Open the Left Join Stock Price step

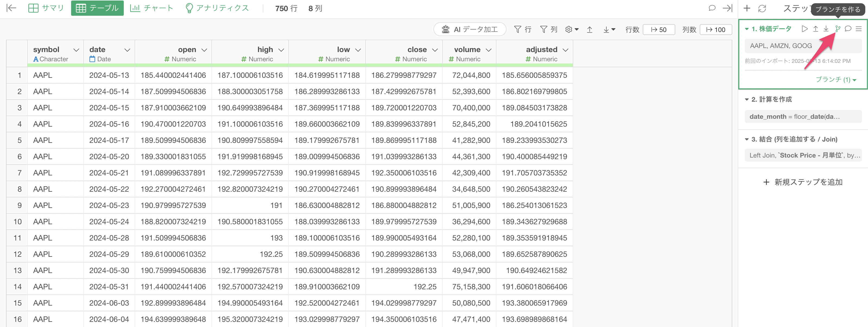803,155
